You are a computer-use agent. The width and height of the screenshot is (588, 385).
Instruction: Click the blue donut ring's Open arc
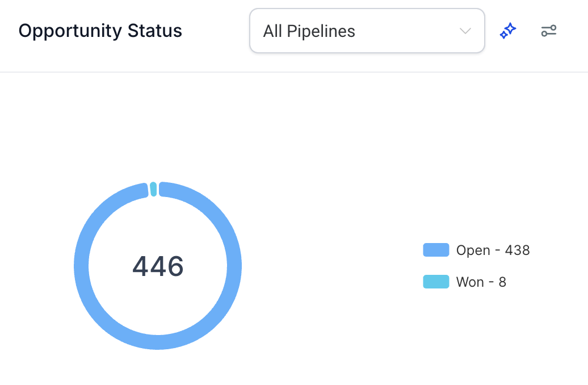coord(158,342)
